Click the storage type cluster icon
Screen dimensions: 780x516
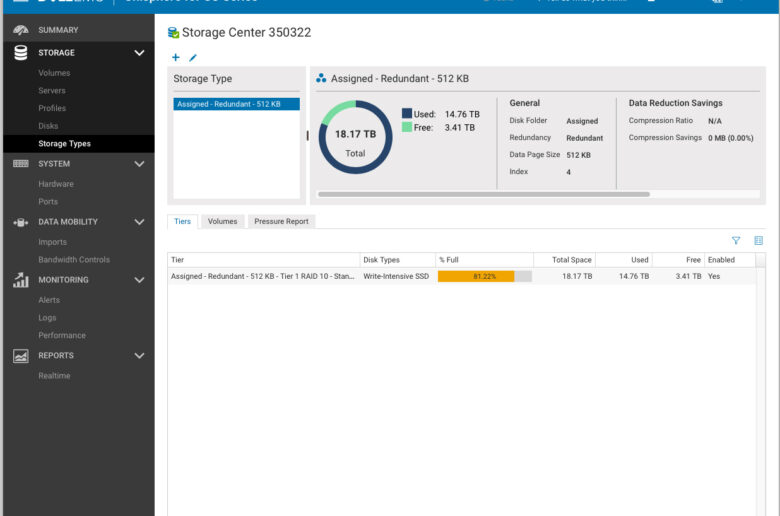321,78
